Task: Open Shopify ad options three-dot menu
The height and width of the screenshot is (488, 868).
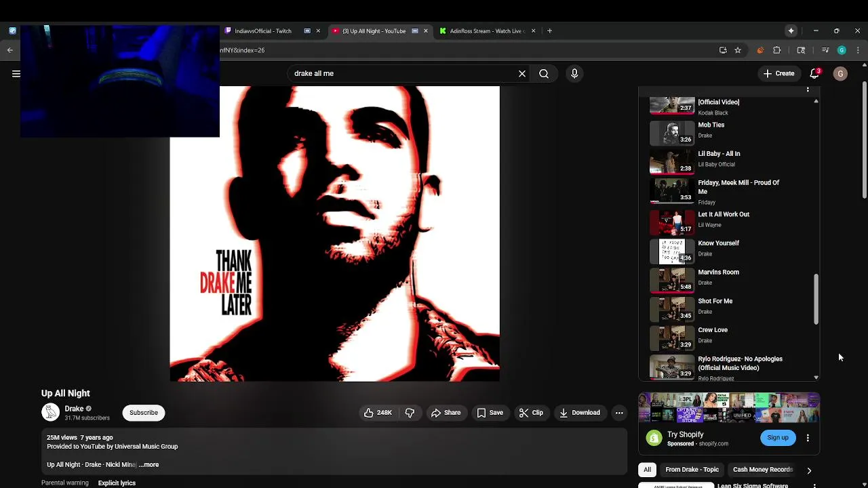Action: tap(808, 439)
